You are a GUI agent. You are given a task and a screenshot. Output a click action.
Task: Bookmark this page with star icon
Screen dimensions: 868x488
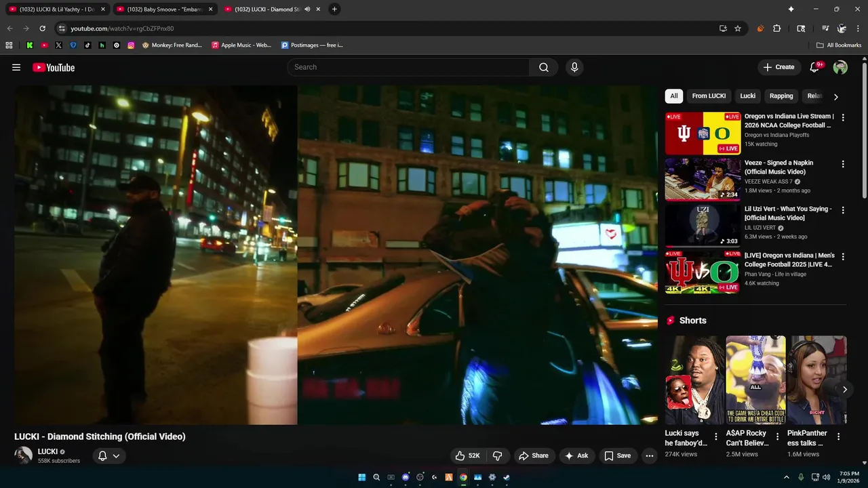pyautogui.click(x=738, y=28)
